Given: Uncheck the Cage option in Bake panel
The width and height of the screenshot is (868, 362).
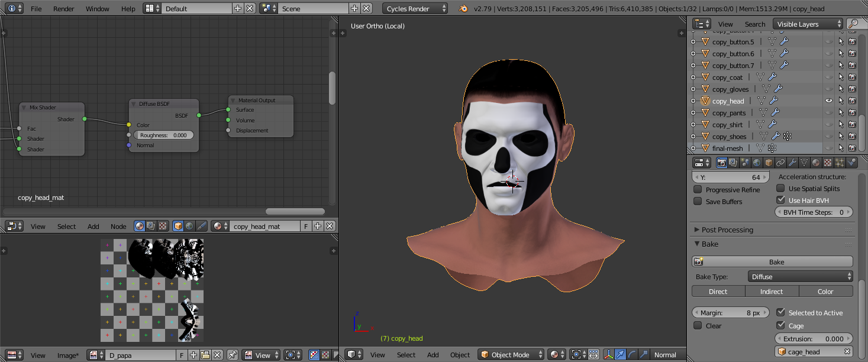Looking at the screenshot, I should [x=781, y=325].
